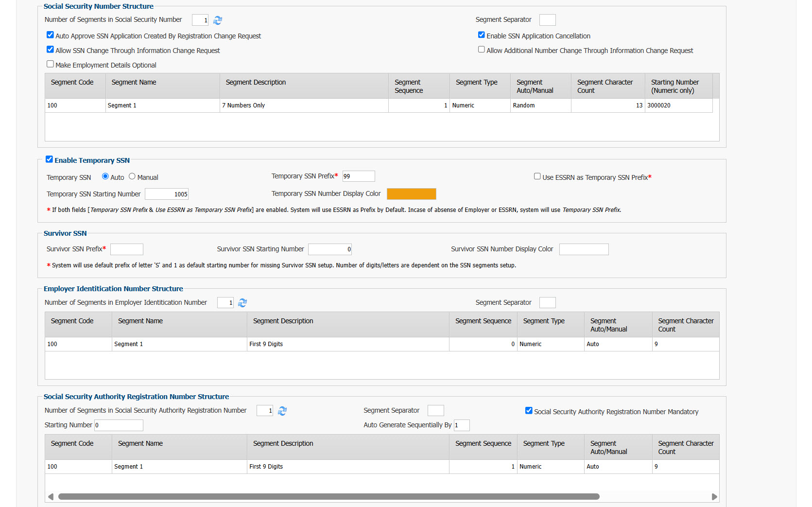This screenshot has width=812, height=507.
Task: Enable Make Employment Details Optional
Action: [50, 64]
